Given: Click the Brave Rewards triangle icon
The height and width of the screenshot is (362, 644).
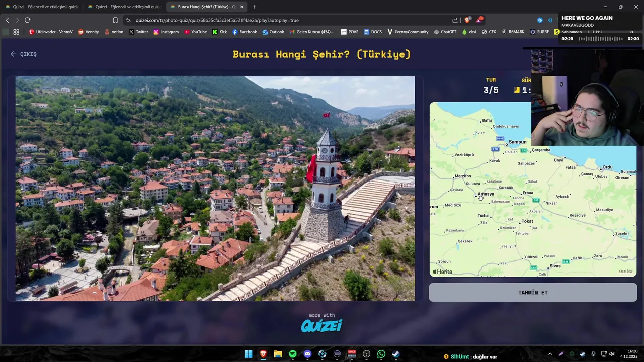Looking at the screenshot, I should click(479, 20).
